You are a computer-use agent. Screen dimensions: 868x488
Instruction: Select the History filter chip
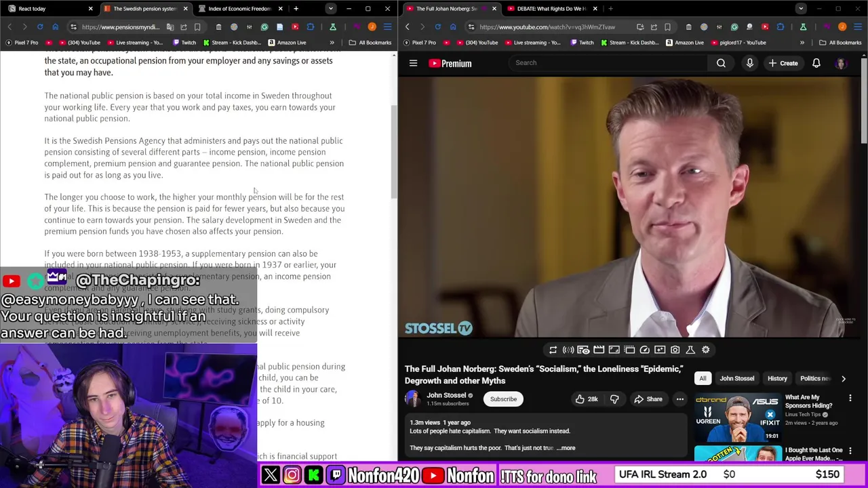click(777, 379)
